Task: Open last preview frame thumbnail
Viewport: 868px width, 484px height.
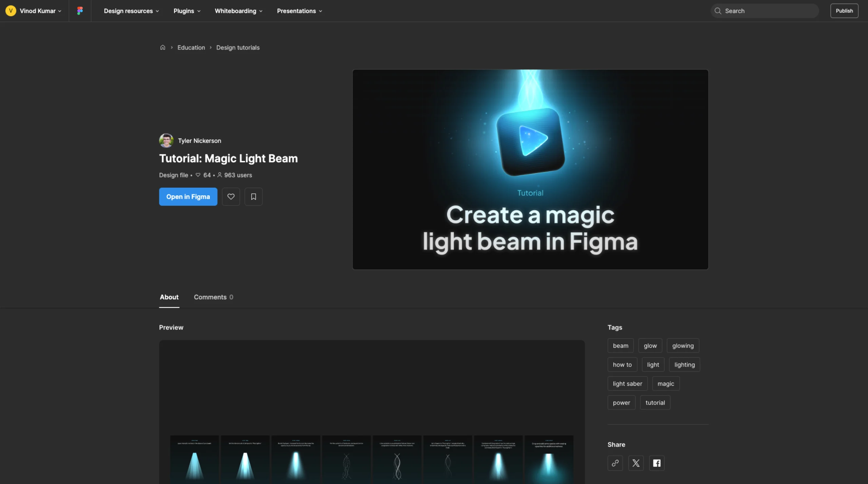Action: 549,460
